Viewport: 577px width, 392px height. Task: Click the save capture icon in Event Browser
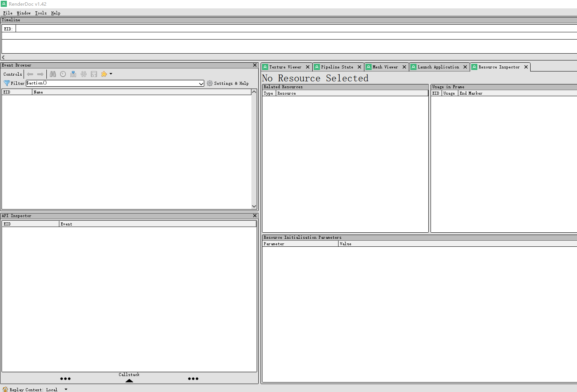tap(94, 74)
